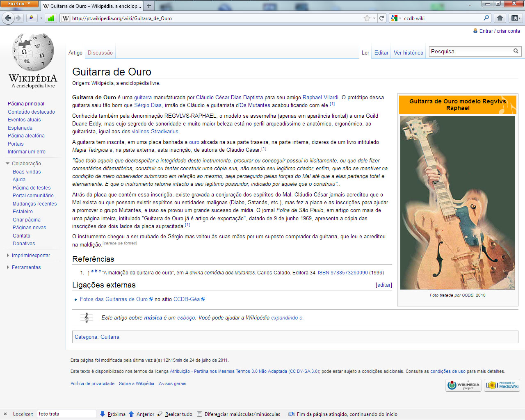The width and height of the screenshot is (525, 420).
Task: Click the golden guitar infobox image
Action: pyautogui.click(x=457, y=203)
